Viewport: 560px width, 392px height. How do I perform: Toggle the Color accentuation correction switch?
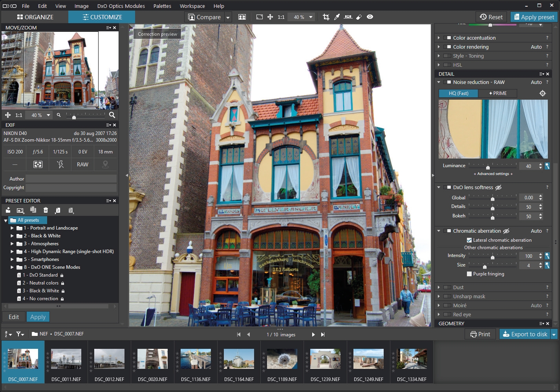447,38
